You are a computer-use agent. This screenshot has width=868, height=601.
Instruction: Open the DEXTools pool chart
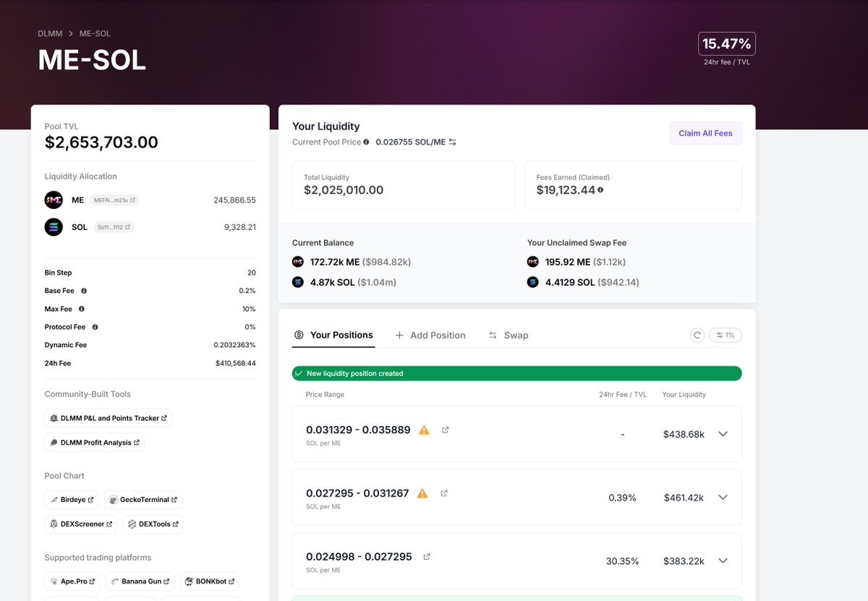[x=153, y=524]
